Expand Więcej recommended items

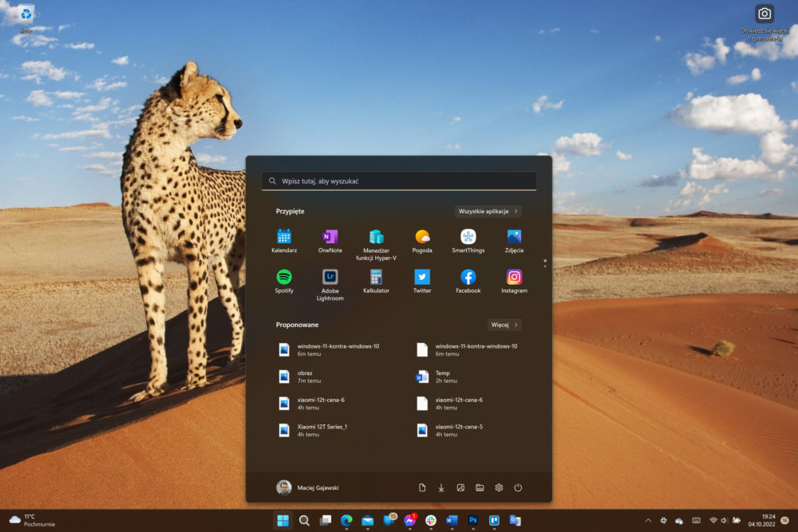point(504,325)
